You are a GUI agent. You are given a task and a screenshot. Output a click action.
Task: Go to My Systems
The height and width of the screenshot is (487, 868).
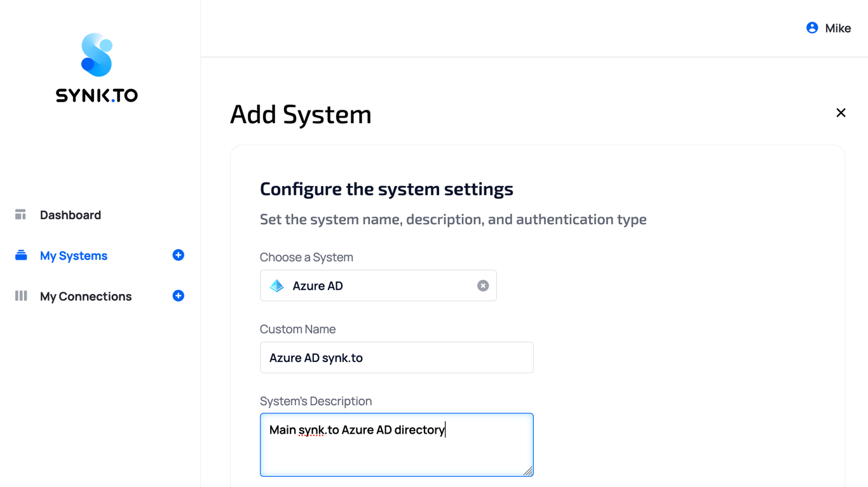[74, 256]
